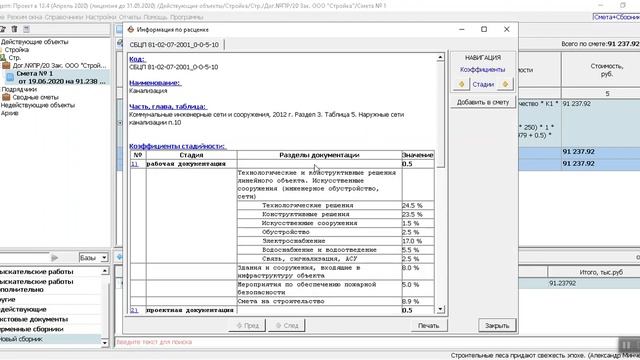640x360 pixels.
Task: Select Архив in the tree
Action: [9, 113]
